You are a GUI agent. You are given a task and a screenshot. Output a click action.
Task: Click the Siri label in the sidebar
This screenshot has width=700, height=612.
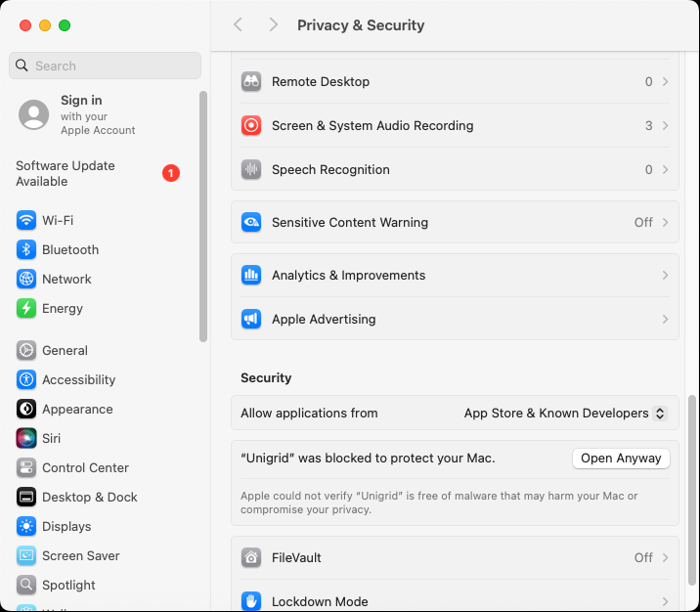pyautogui.click(x=52, y=438)
